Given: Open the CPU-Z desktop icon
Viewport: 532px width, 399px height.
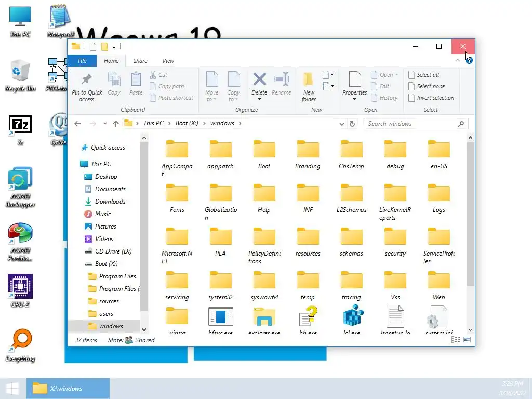Looking at the screenshot, I should (x=20, y=291).
